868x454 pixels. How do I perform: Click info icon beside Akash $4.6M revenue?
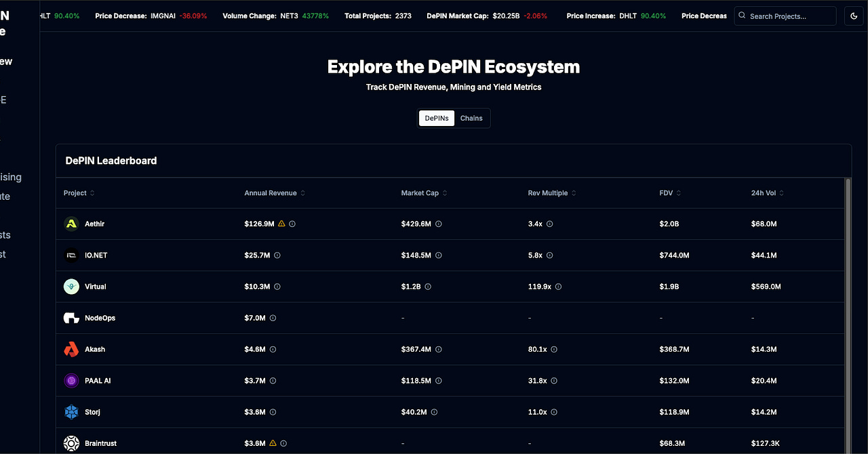273,349
